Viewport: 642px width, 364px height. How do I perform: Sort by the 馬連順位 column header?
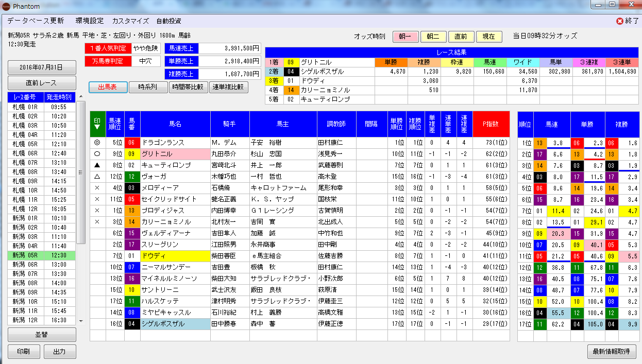tap(115, 124)
